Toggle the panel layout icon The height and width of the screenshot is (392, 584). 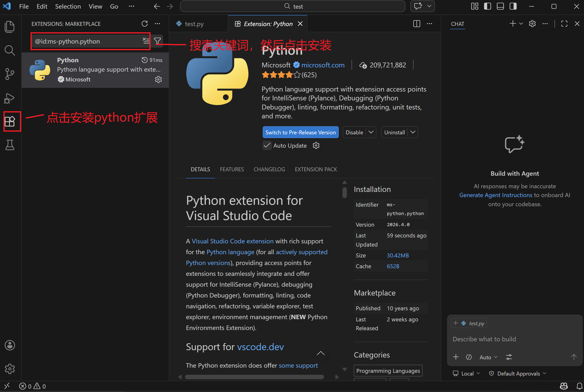click(500, 6)
